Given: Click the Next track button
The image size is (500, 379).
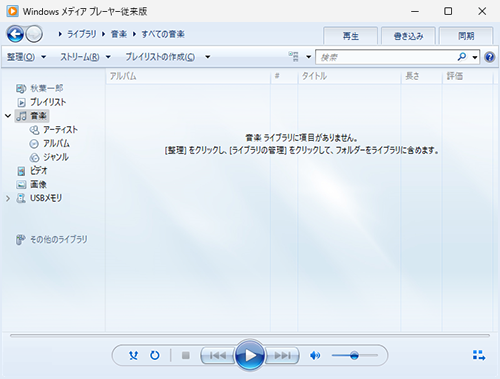Looking at the screenshot, I should tap(282, 356).
